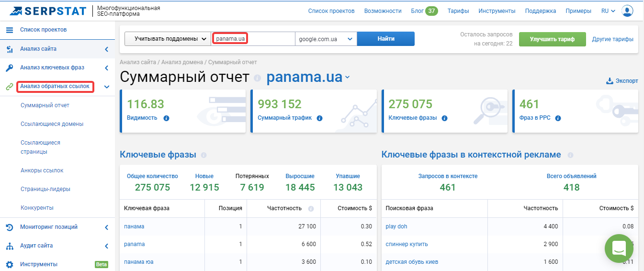Click the Список проектов sidebar item

pos(43,30)
